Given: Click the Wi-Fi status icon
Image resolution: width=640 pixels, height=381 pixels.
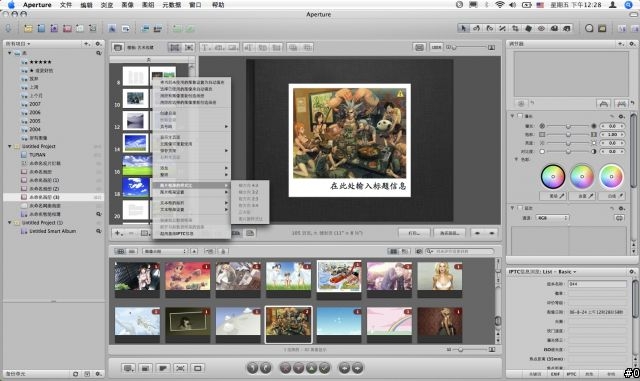Looking at the screenshot, I should pyautogui.click(x=500, y=4).
